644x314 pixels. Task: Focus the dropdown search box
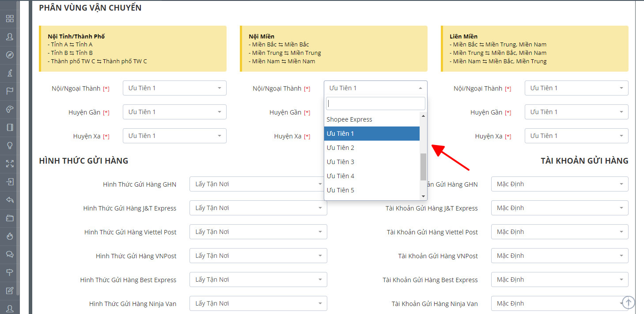[x=375, y=103]
